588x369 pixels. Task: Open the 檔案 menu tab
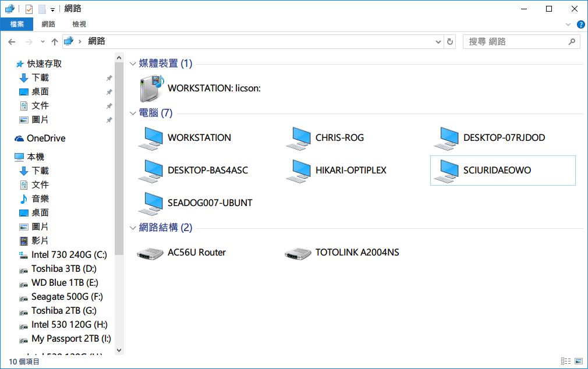point(16,24)
